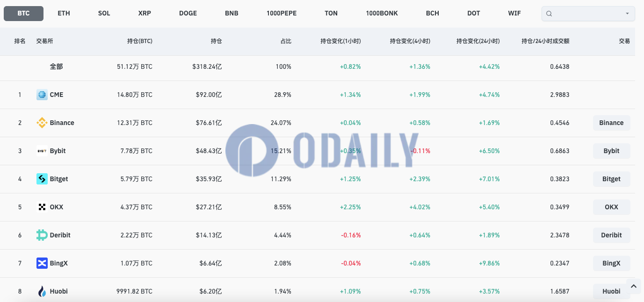Click the $318.24亿 total value

pyautogui.click(x=207, y=66)
